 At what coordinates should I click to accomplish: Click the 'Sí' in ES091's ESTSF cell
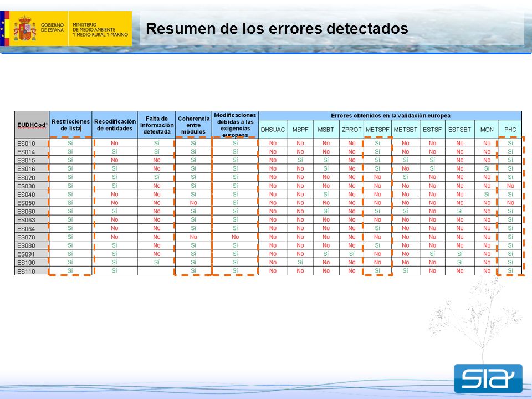(432, 254)
